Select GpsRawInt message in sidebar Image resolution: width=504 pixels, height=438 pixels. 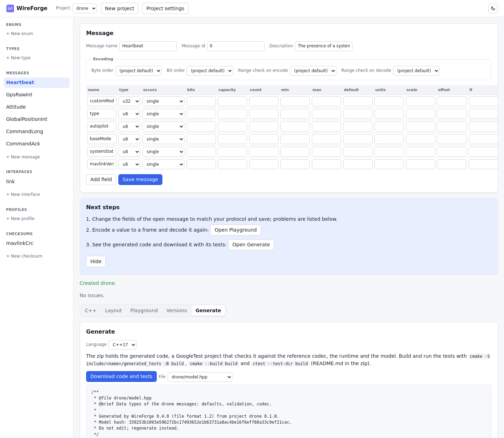[37, 95]
